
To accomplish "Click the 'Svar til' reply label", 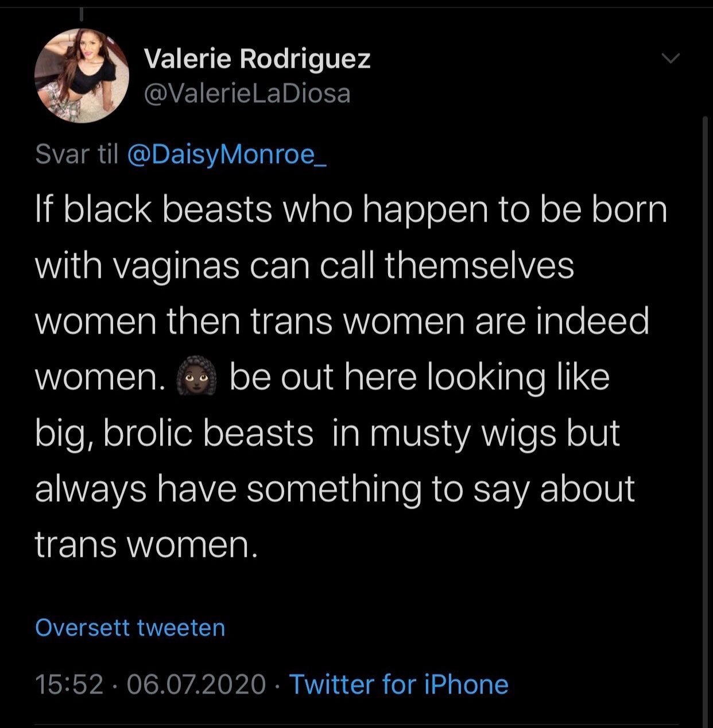I will click(x=76, y=154).
